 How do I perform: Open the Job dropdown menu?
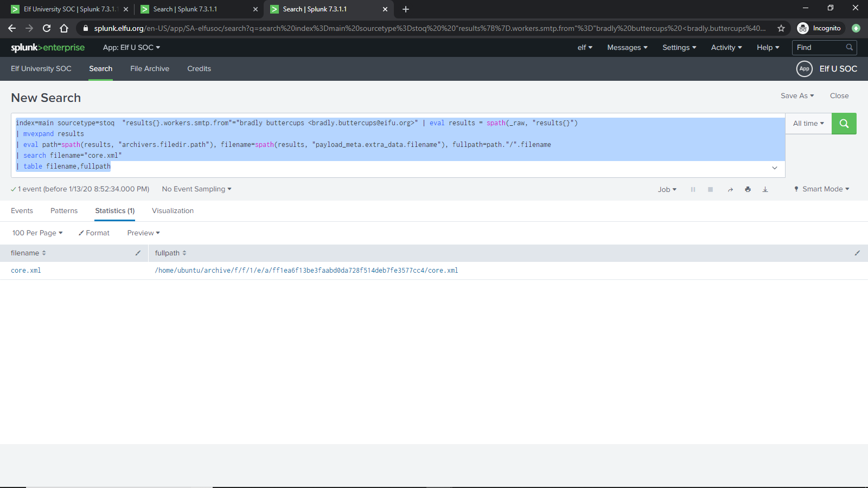click(x=667, y=189)
